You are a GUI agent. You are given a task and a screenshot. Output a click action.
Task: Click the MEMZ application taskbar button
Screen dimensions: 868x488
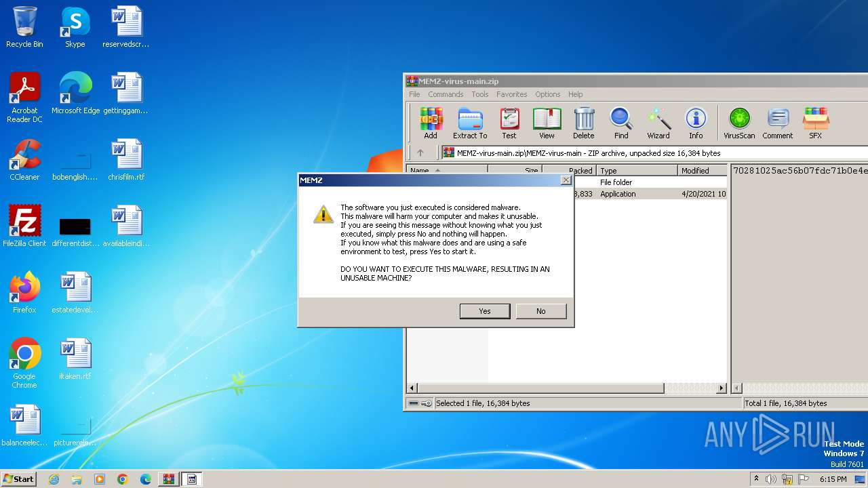tap(192, 479)
